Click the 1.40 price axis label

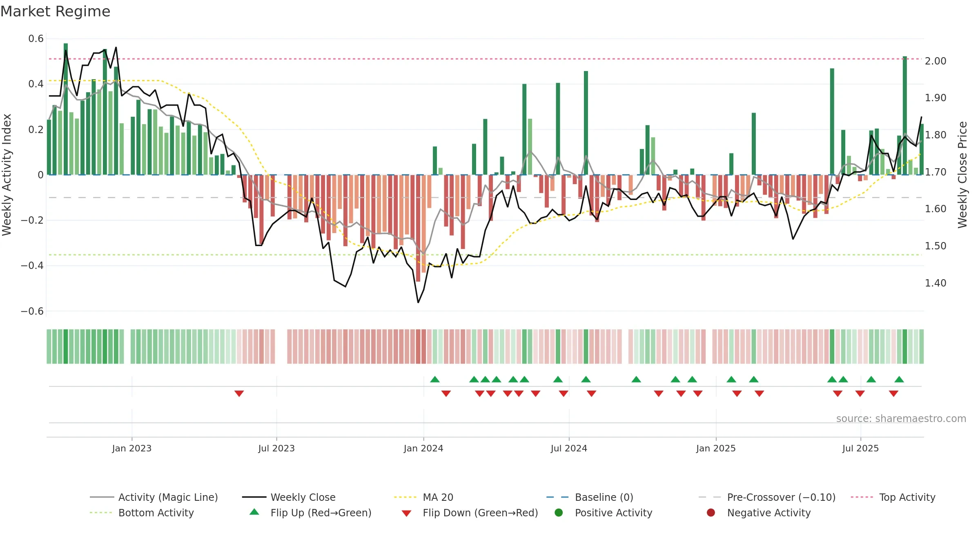tap(935, 283)
